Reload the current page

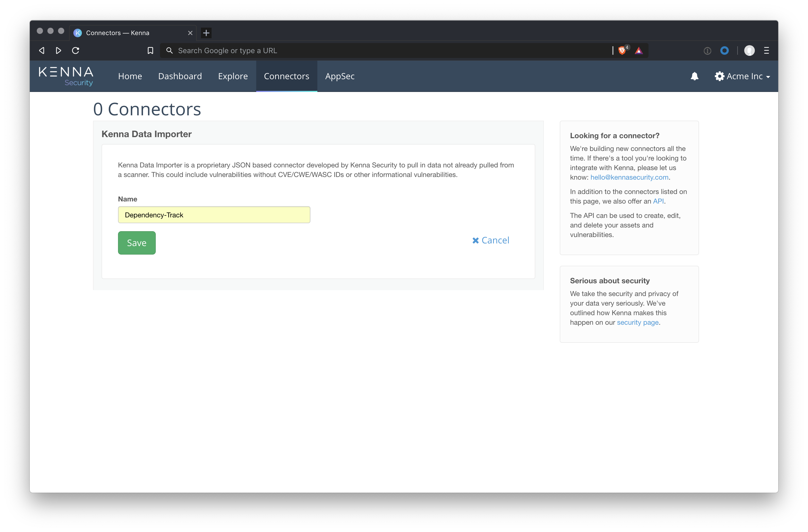click(76, 50)
